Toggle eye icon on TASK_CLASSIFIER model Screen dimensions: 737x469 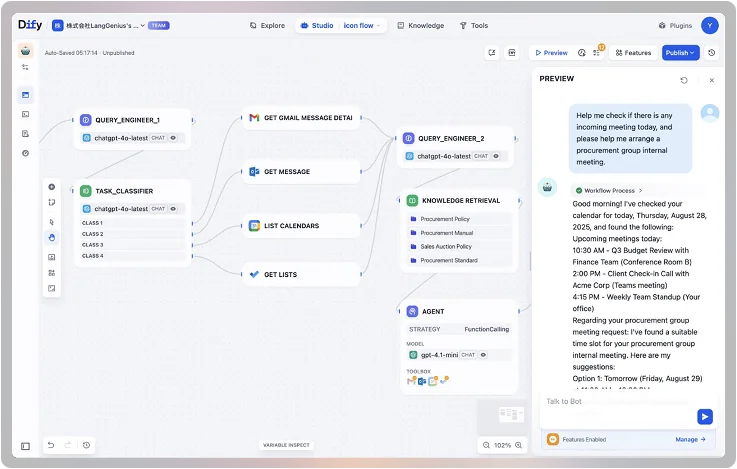point(173,209)
